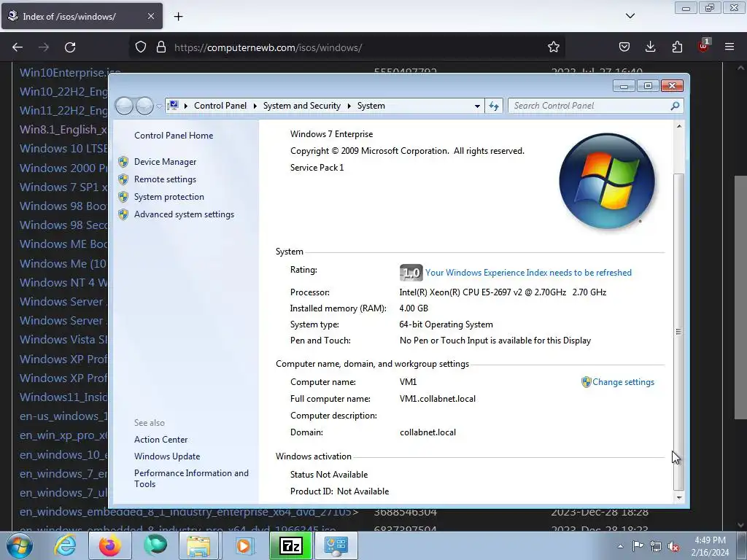Show hidden tray icons arrow
The width and height of the screenshot is (747, 560).
point(620,546)
